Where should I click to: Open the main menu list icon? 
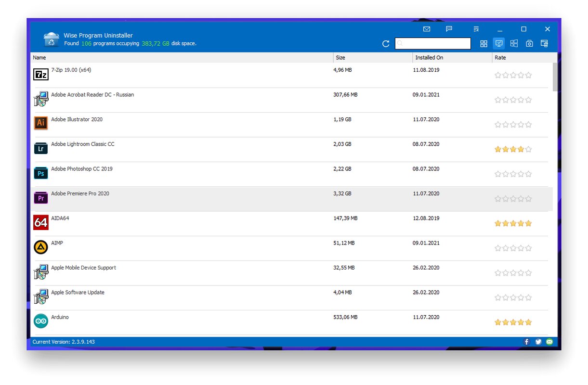click(x=476, y=29)
